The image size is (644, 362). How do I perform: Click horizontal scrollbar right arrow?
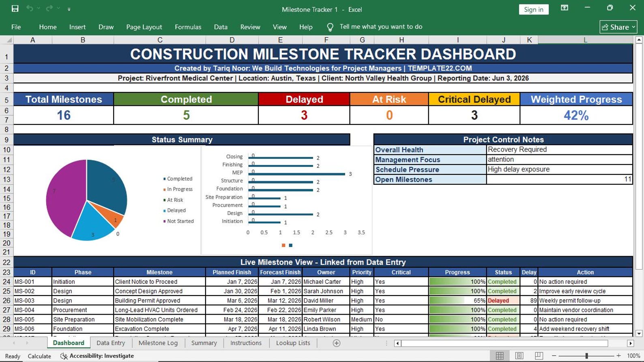630,343
